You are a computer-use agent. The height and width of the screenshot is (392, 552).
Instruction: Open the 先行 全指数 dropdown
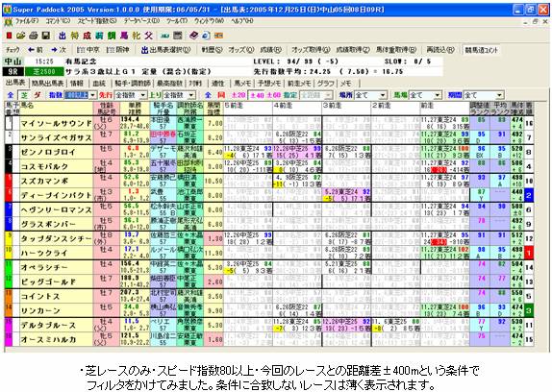131,95
